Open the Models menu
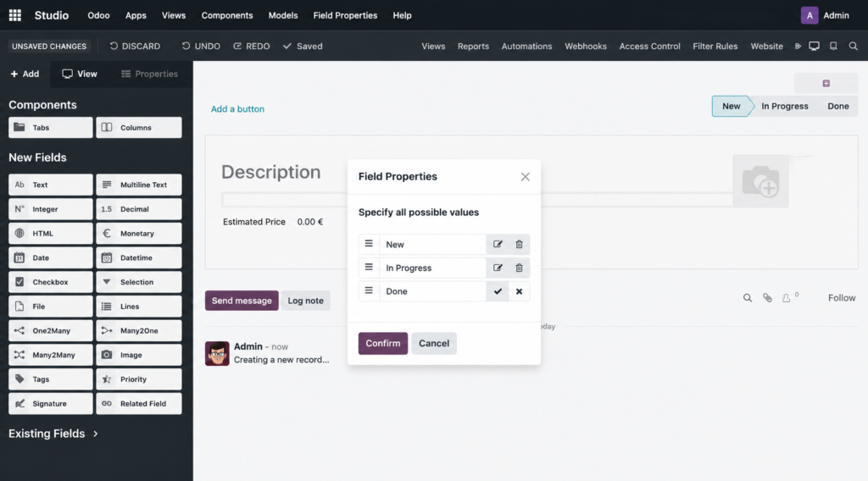868x481 pixels. pos(283,15)
